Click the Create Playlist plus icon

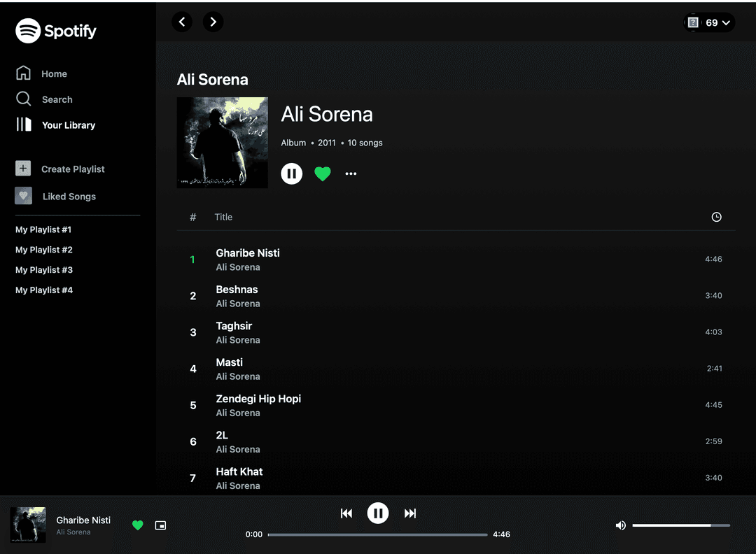click(23, 169)
